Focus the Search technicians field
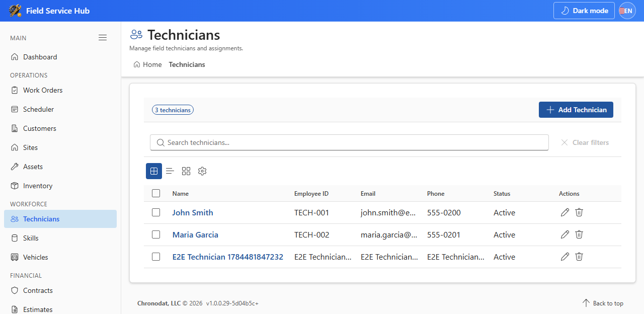 349,142
